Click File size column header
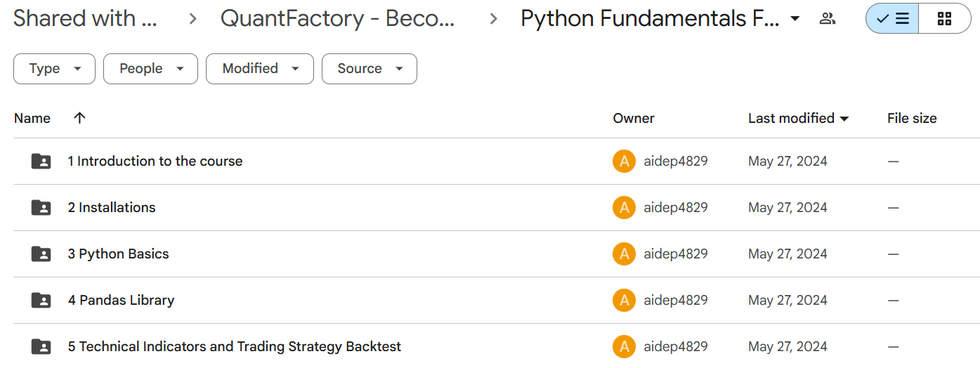 click(912, 118)
